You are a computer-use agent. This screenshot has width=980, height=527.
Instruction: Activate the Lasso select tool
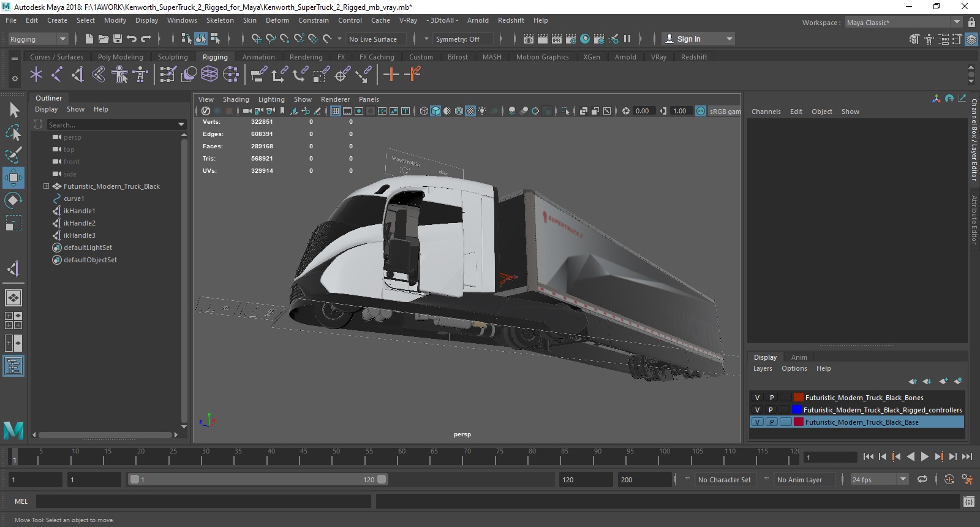click(x=13, y=132)
